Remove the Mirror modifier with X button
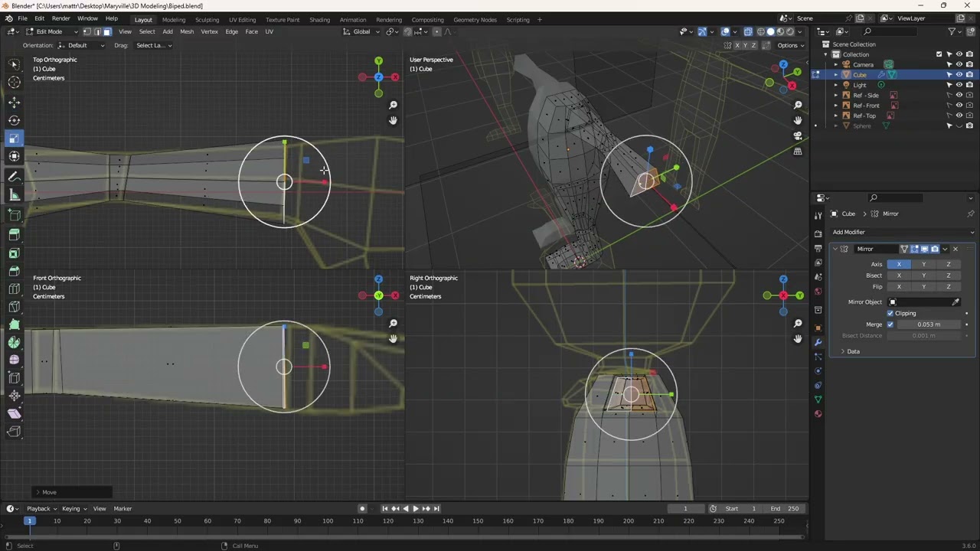 pyautogui.click(x=955, y=249)
